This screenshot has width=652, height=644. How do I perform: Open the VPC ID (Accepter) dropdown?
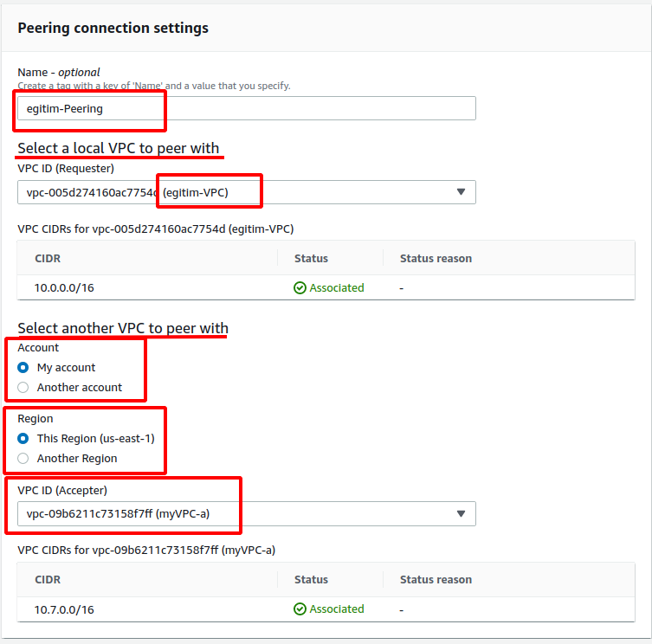pyautogui.click(x=246, y=514)
